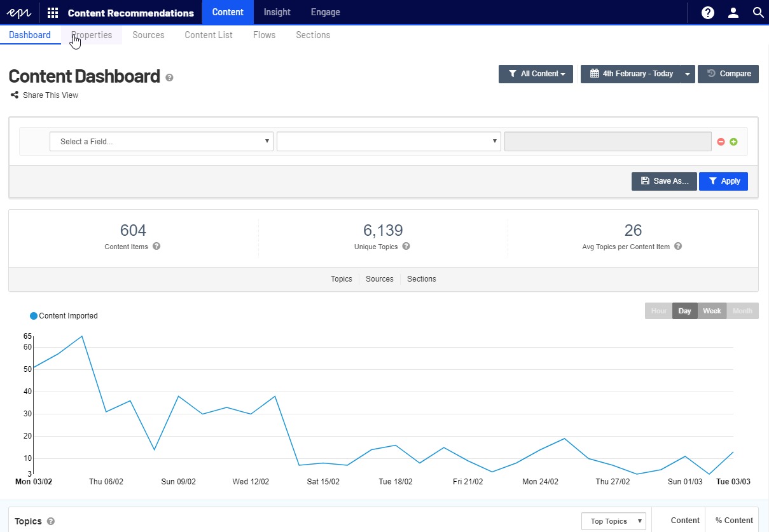Click the Share This View link
Viewport: 769px width, 532px height.
tap(45, 95)
